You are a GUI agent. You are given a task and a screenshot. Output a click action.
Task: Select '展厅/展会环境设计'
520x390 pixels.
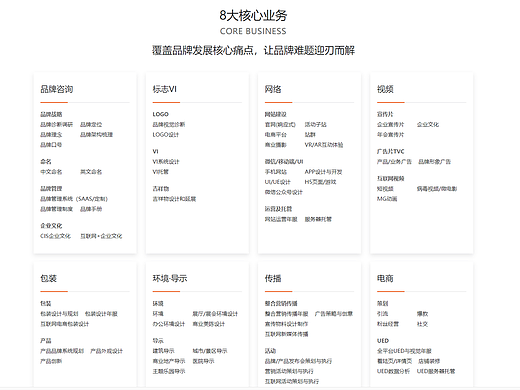coord(215,314)
